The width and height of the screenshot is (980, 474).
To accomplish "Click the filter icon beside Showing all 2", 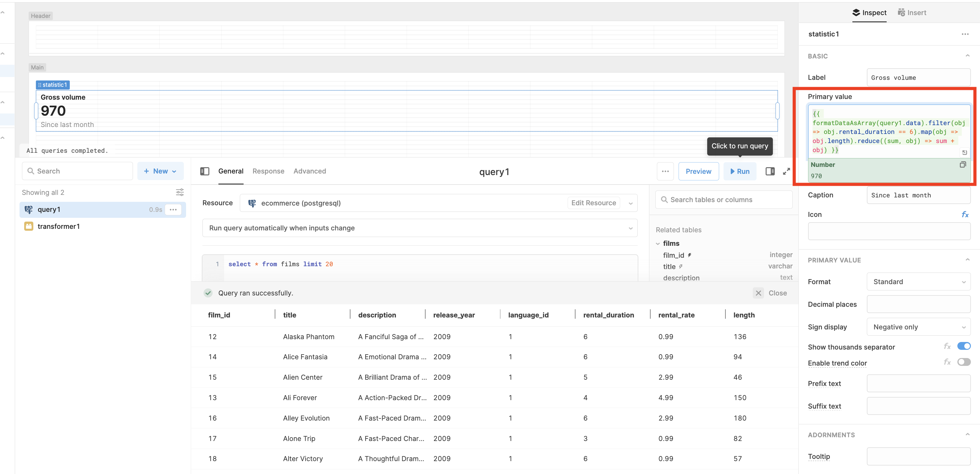I will [x=179, y=192].
